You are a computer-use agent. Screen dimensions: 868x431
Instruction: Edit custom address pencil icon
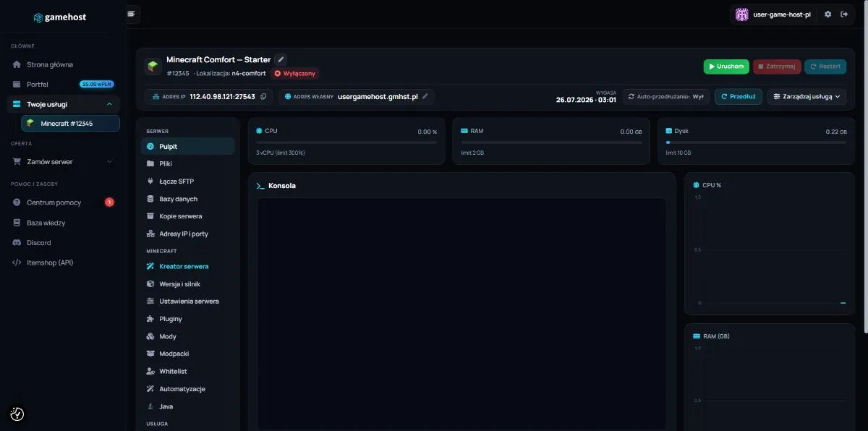click(x=425, y=96)
